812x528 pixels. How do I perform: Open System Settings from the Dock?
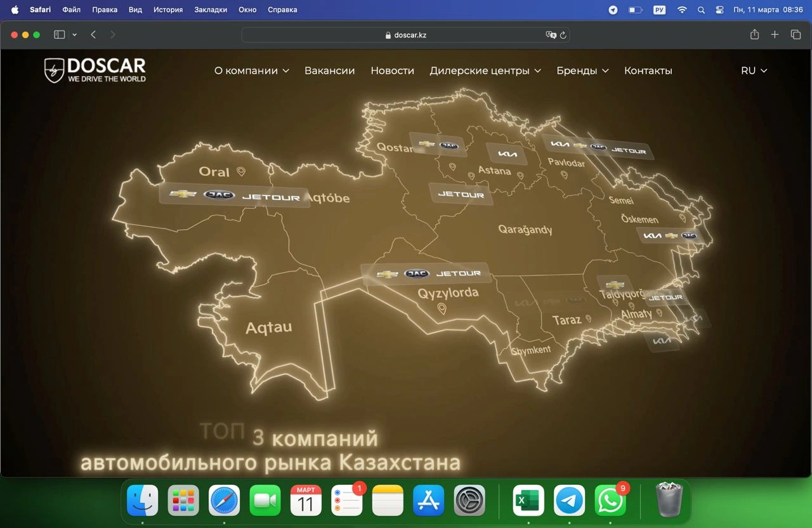tap(469, 501)
